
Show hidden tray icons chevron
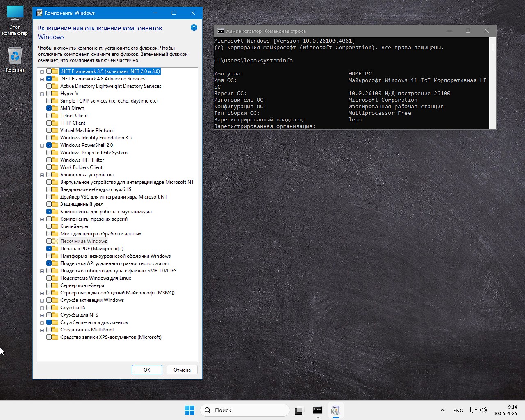point(442,410)
